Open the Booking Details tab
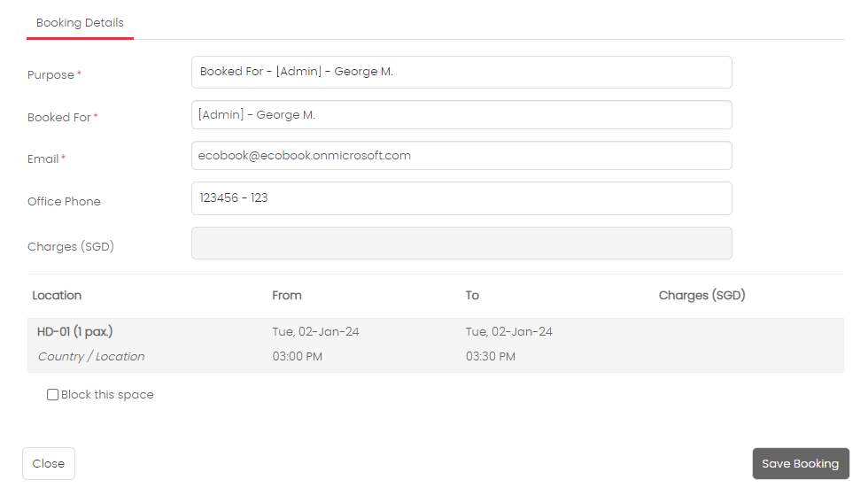 (80, 23)
